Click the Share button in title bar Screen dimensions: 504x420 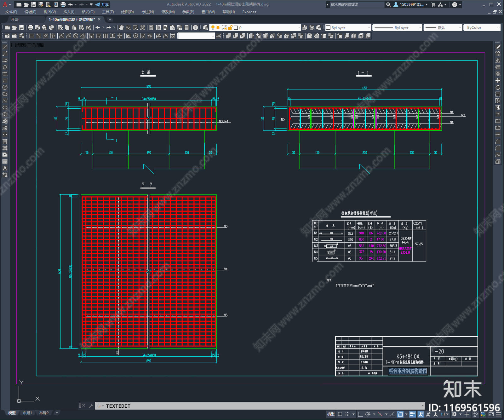(102, 4)
